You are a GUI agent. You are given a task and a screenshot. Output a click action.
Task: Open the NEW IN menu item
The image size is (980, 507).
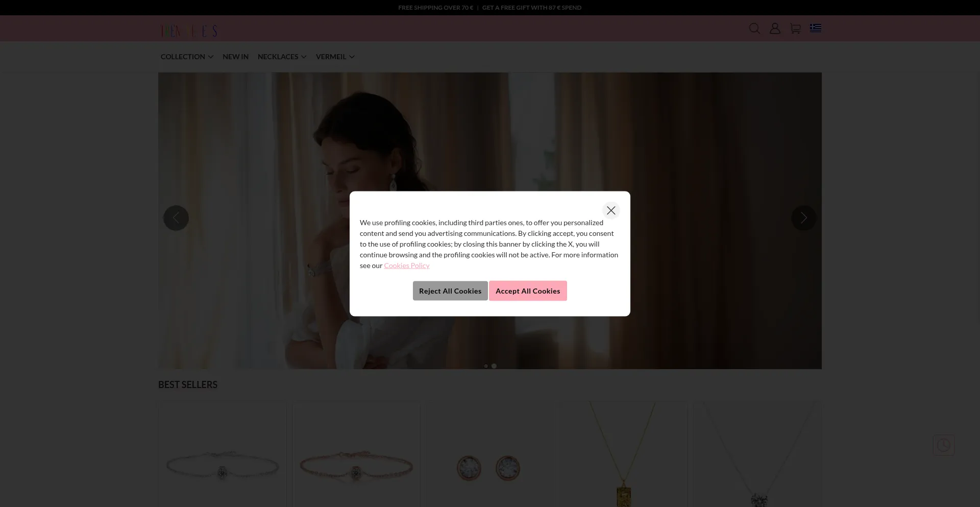click(235, 57)
